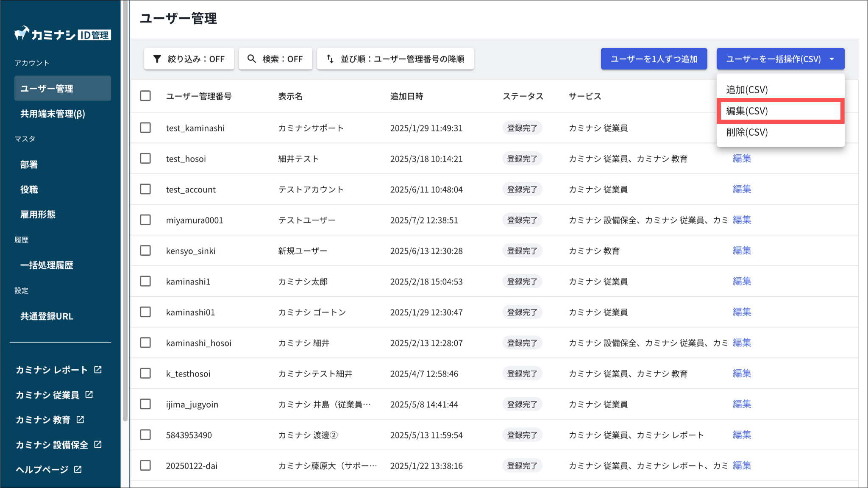Open the ユーザーを一括操作(CSV) dropdown
This screenshot has height=488, width=868.
tap(780, 59)
